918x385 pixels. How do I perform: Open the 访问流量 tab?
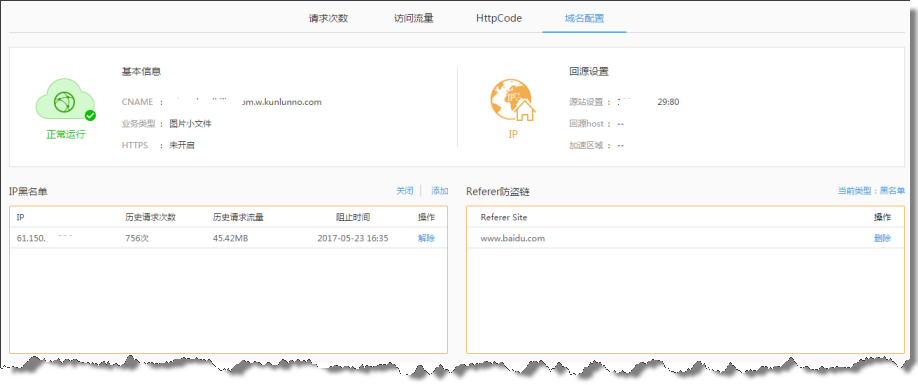(x=414, y=18)
